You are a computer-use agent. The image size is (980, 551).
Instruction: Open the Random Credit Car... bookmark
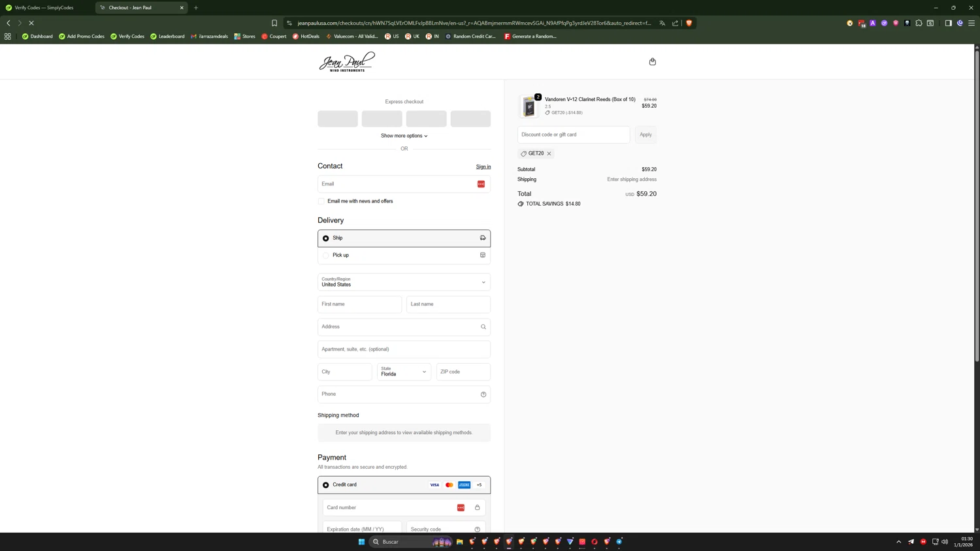coord(470,37)
